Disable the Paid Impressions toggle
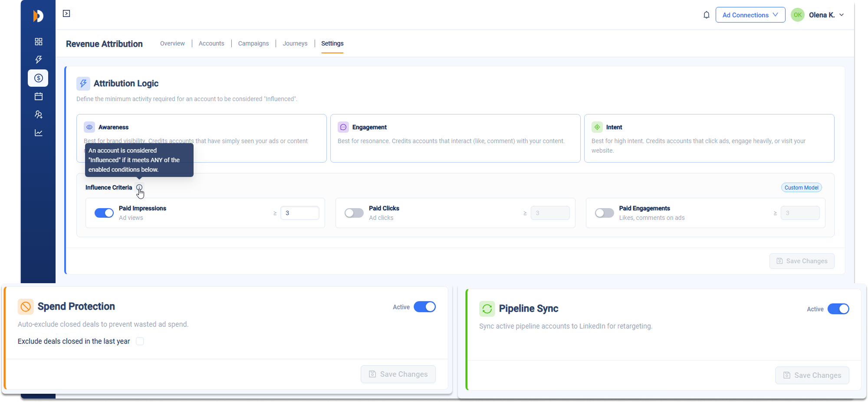Viewport: 868px width, 402px height. 104,213
